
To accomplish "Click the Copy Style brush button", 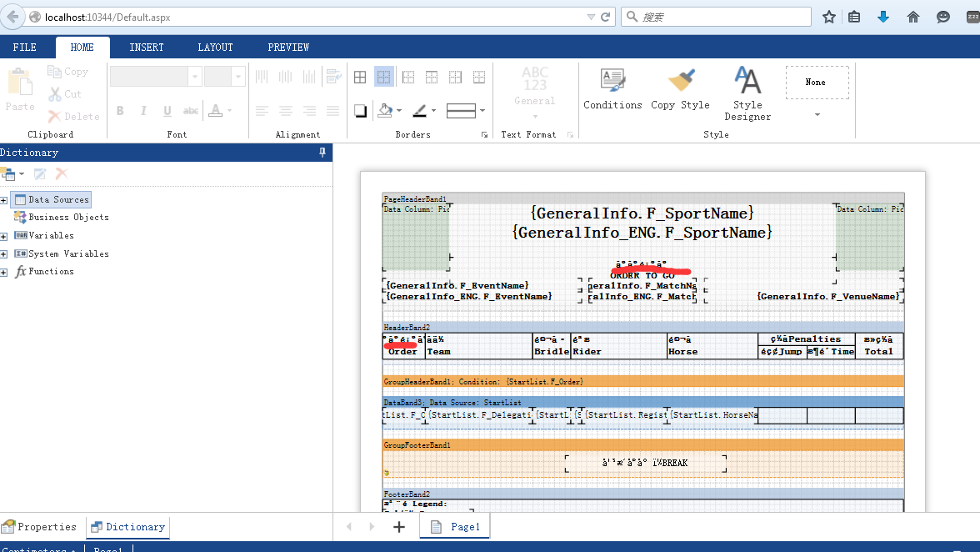I will click(681, 89).
